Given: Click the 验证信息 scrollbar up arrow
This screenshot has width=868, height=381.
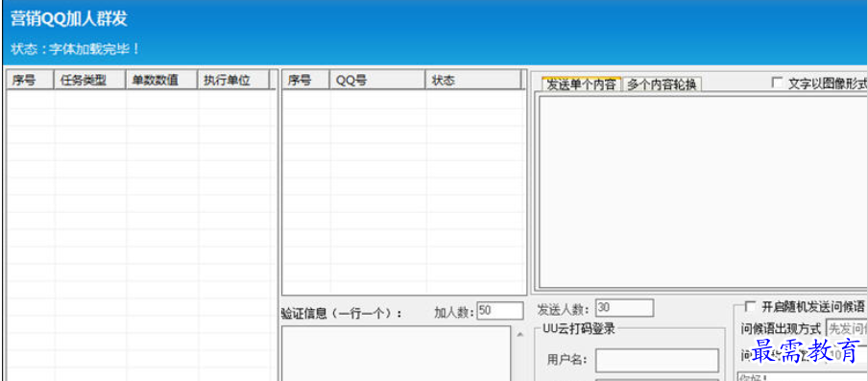Looking at the screenshot, I should 519,334.
